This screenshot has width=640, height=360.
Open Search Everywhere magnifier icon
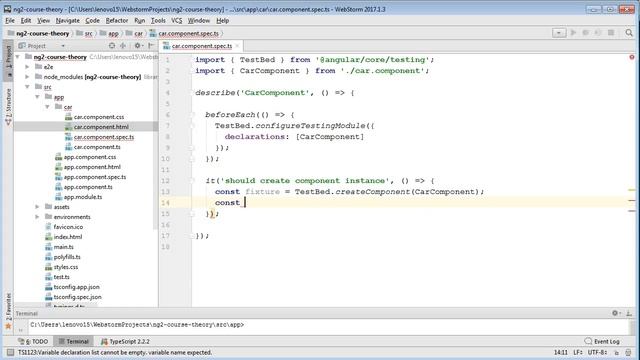(x=629, y=33)
